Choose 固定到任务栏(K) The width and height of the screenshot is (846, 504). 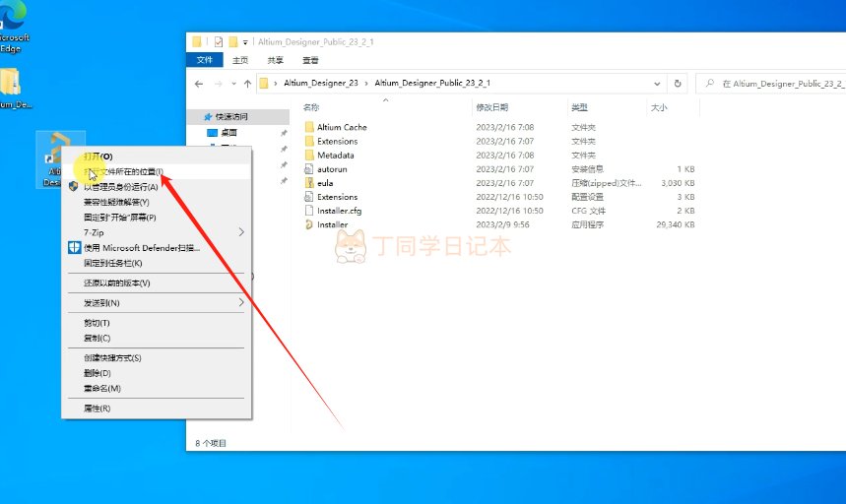[x=157, y=263]
